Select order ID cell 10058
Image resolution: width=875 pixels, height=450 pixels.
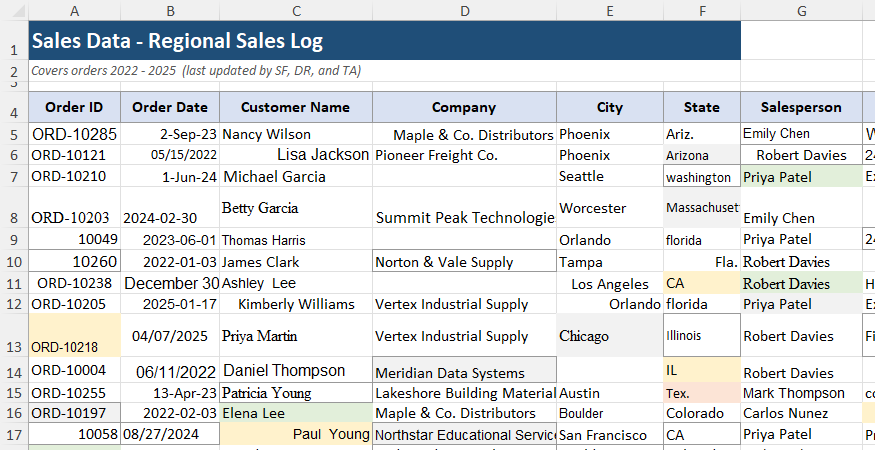click(x=74, y=434)
